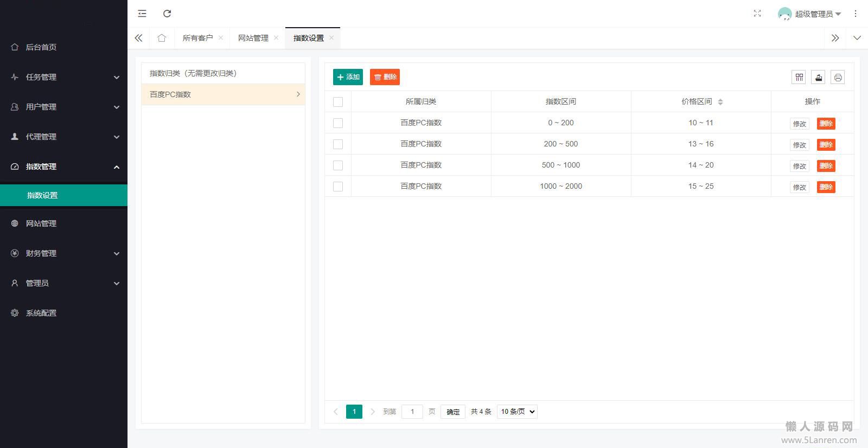Click 修改 for the 200 ~ 500 row

coord(799,145)
